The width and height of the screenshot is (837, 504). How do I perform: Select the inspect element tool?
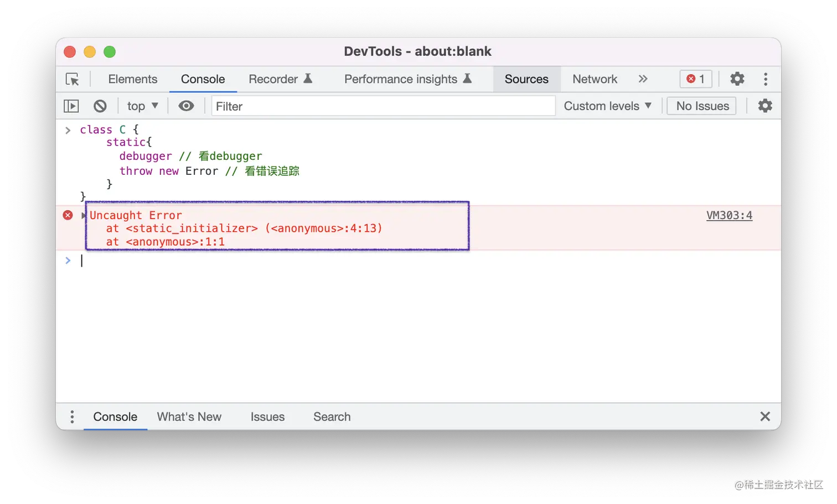(73, 79)
